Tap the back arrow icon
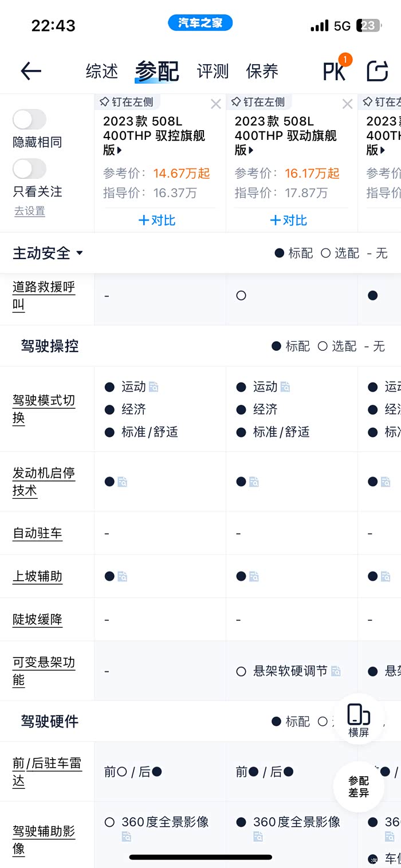The image size is (401, 868). click(x=31, y=71)
